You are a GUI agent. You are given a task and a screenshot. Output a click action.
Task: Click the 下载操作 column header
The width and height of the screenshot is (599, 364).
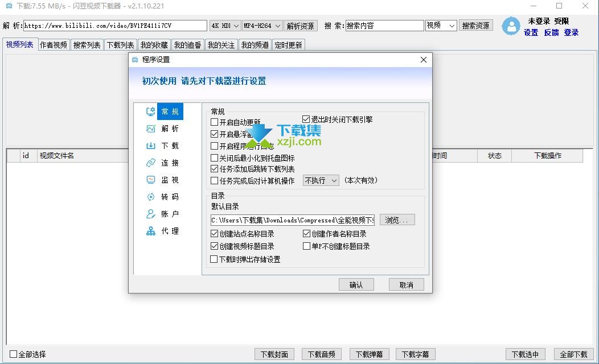(x=547, y=156)
